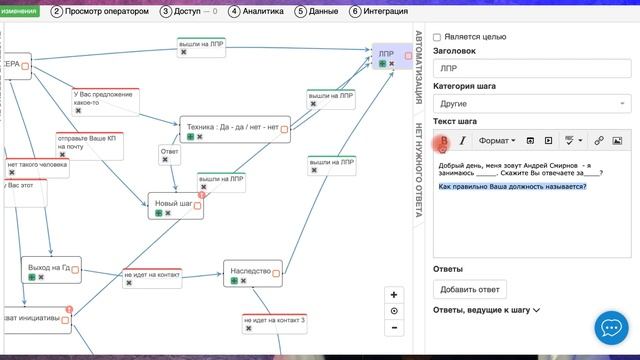Click the green 'изменения' button
640x360 pixels.
click(19, 11)
